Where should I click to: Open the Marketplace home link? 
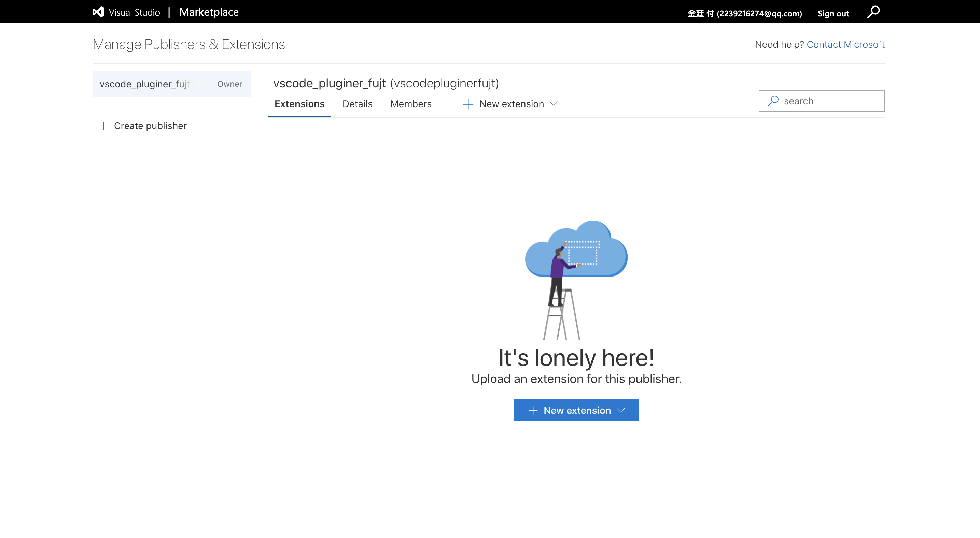click(209, 12)
